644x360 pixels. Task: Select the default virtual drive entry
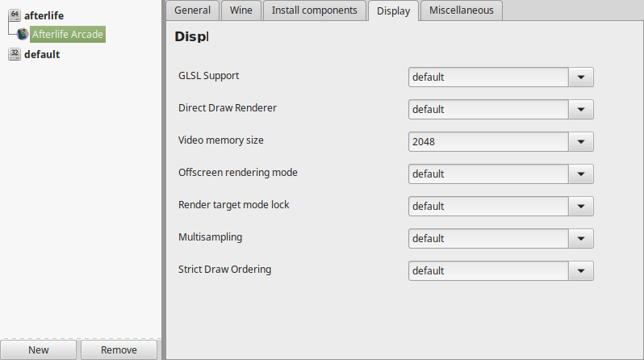tap(42, 54)
